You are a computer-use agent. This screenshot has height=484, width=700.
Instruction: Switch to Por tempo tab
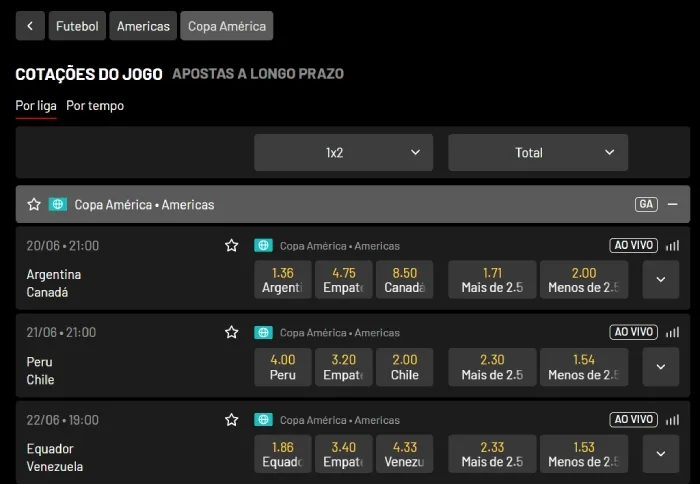coord(95,105)
